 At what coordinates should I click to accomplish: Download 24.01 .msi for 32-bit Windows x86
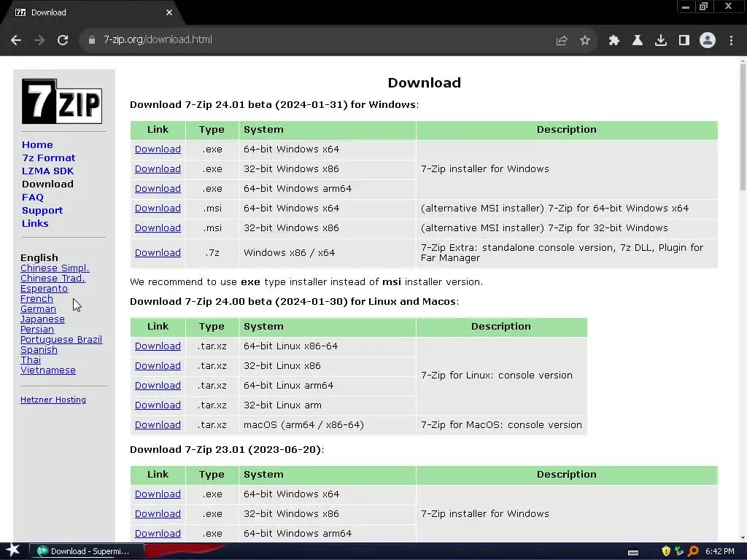tap(158, 228)
